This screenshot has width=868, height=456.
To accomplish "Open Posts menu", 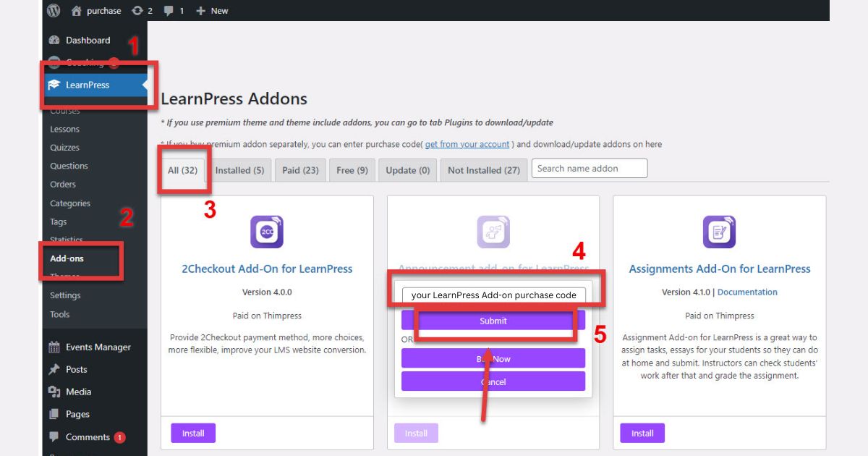I will pos(77,369).
